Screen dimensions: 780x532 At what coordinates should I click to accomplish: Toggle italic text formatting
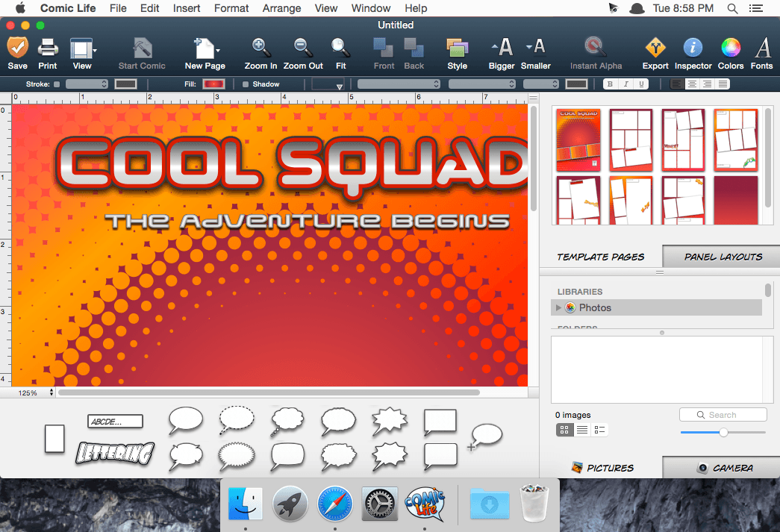[x=625, y=84]
